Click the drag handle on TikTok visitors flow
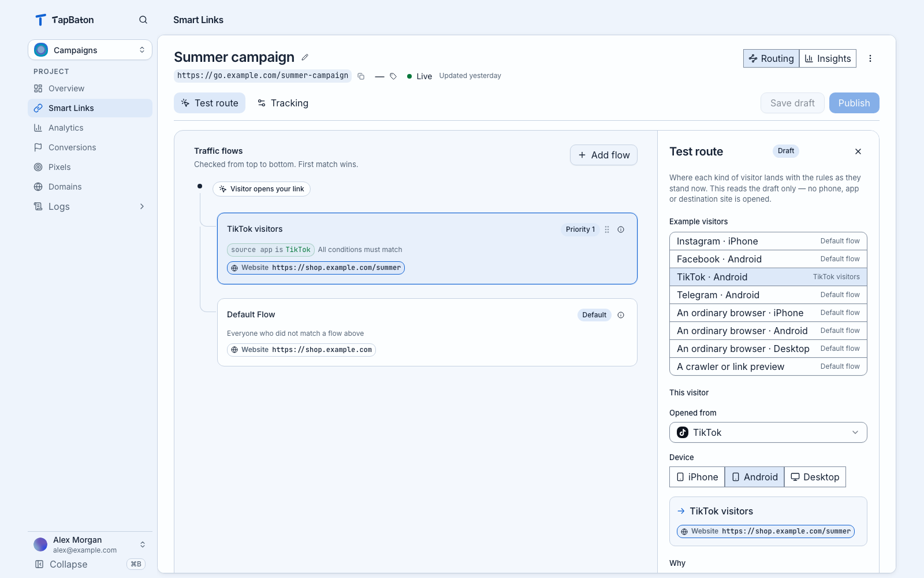The width and height of the screenshot is (924, 578). [x=607, y=229]
